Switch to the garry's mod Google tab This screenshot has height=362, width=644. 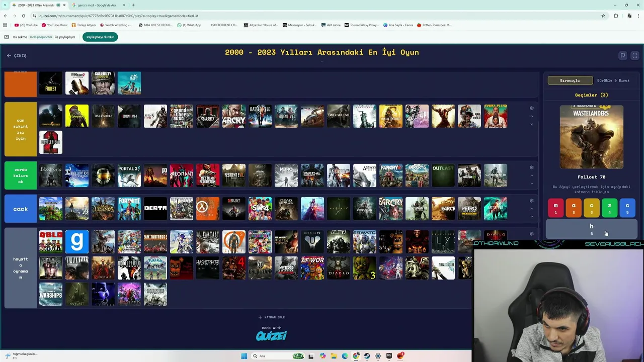pos(97,5)
